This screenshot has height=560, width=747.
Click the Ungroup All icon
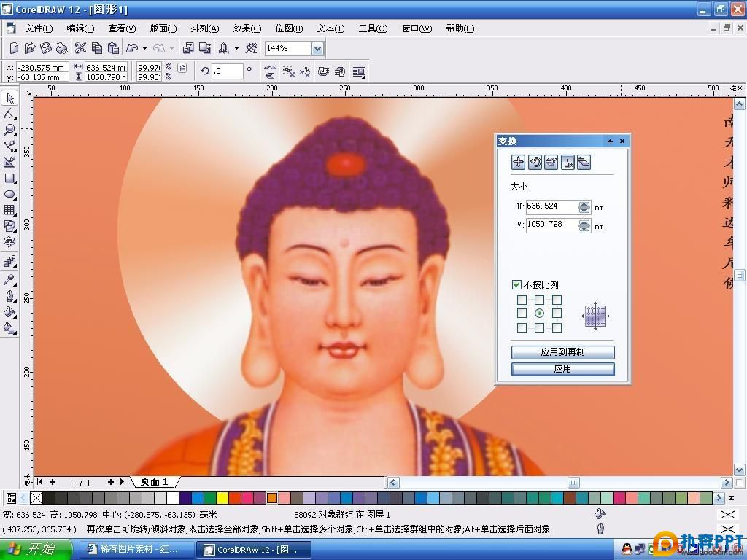pos(305,71)
